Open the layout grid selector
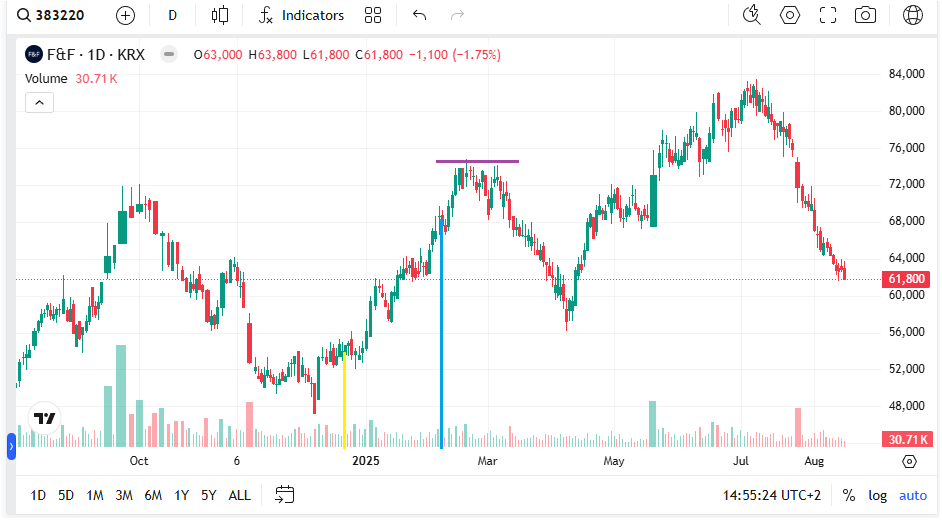 click(373, 16)
